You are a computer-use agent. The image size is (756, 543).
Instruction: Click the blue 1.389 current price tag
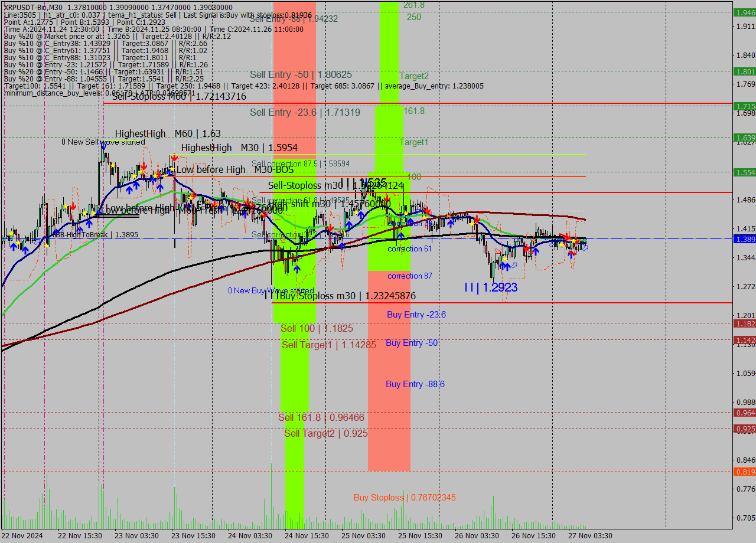coord(744,239)
